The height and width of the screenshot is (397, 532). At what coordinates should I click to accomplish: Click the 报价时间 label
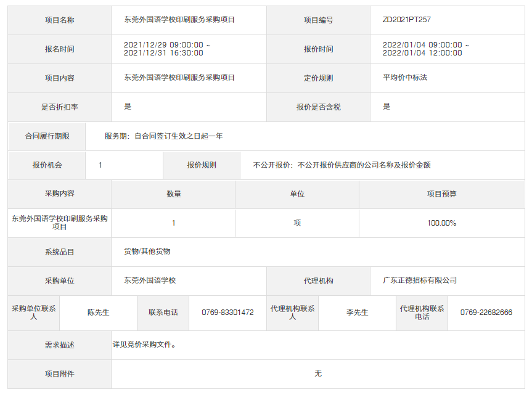click(318, 49)
